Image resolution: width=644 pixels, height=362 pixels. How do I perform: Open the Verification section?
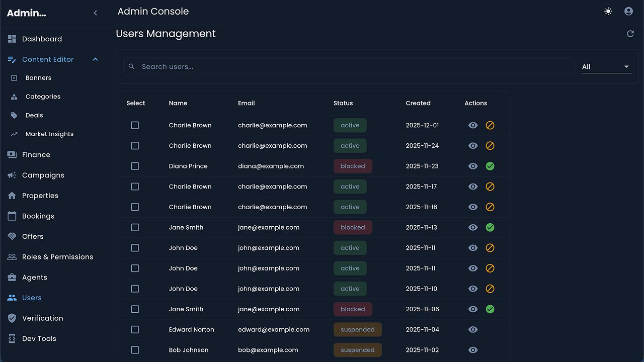[42, 318]
